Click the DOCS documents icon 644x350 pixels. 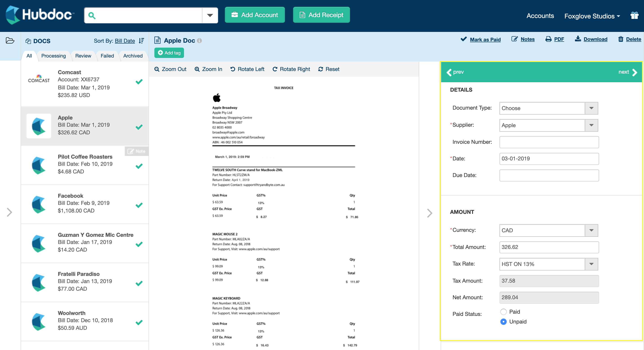28,41
